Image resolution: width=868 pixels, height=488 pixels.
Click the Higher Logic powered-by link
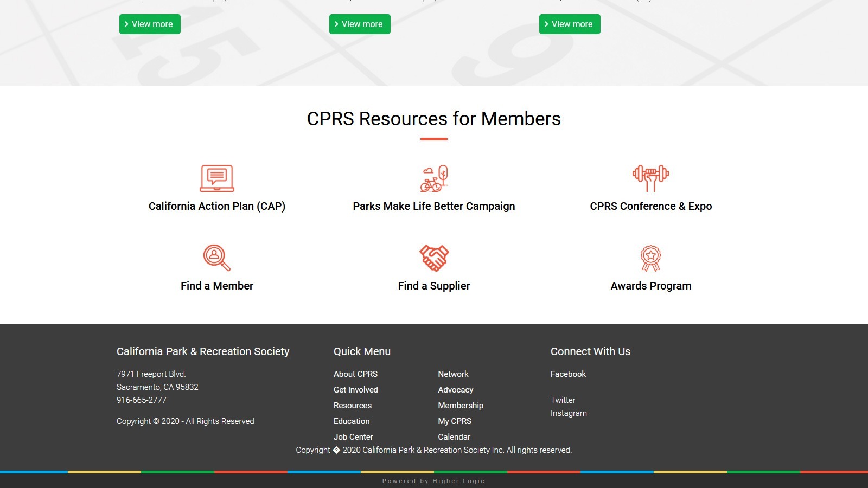434,481
